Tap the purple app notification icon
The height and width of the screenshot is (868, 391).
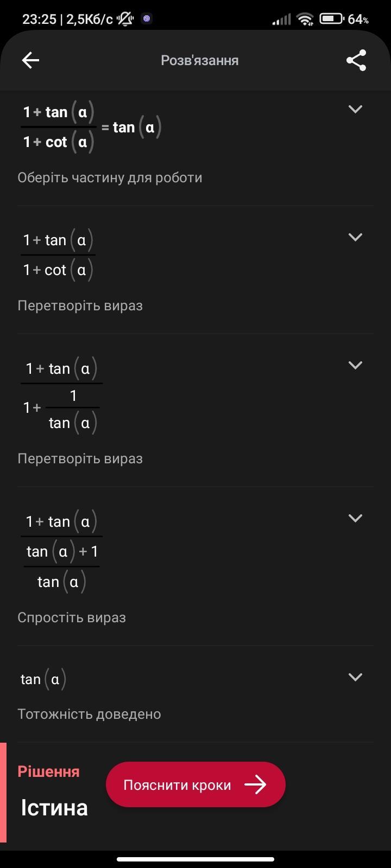147,19
